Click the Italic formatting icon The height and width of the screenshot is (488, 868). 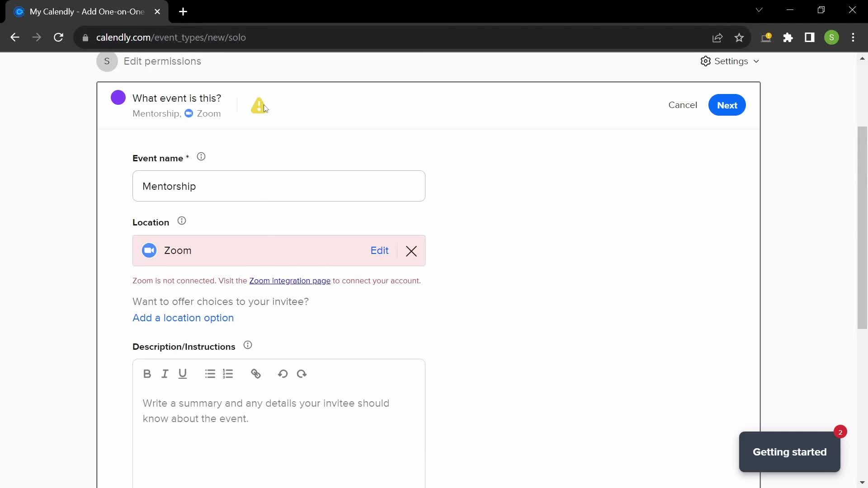[x=165, y=374]
